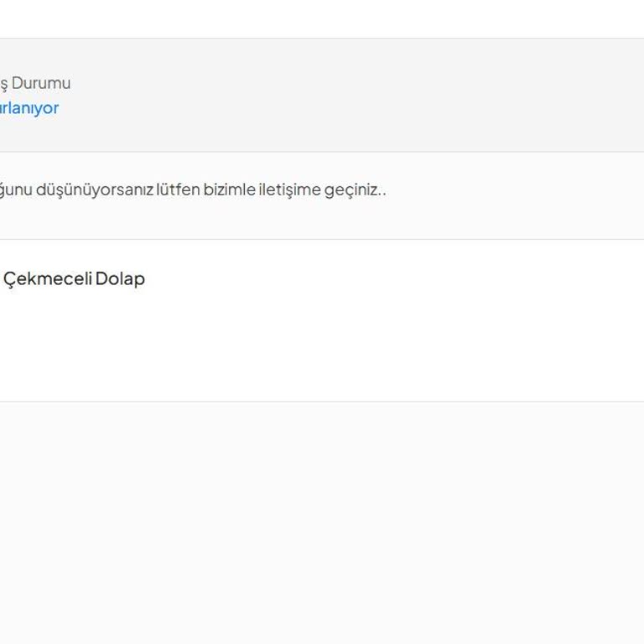Click the "Durumu" status label

pyautogui.click(x=41, y=83)
